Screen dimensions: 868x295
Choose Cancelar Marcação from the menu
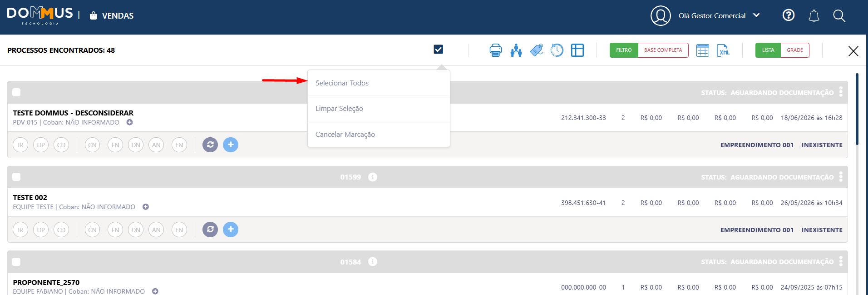tap(379, 134)
